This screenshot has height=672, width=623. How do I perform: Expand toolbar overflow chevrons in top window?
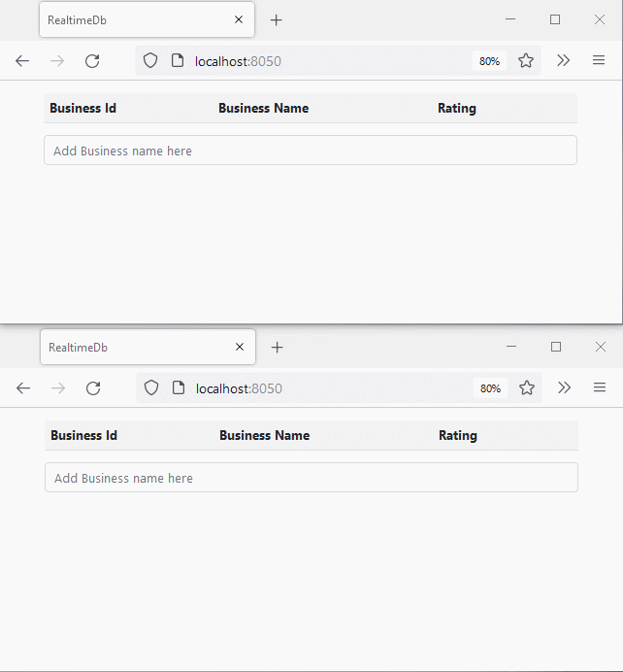tap(564, 61)
